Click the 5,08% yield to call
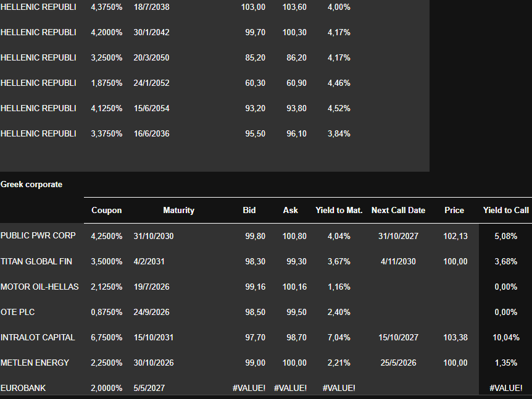Viewport: 532px width, 399px height. 506,236
